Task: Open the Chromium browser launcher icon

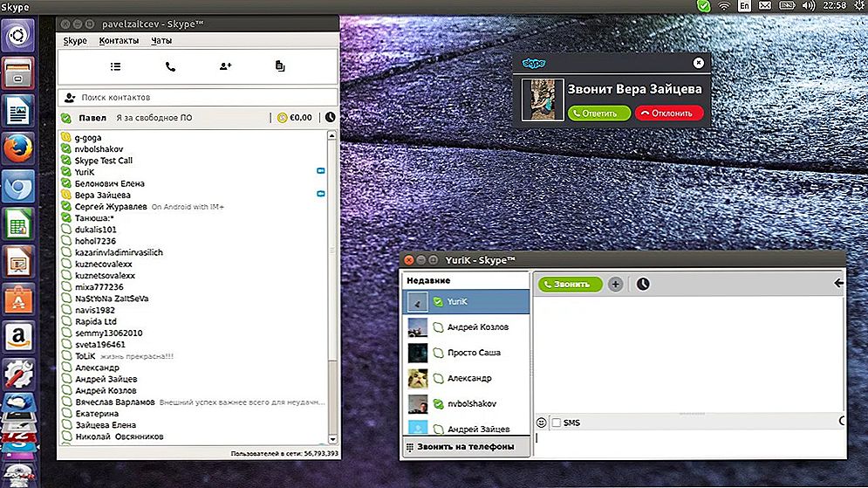Action: pos(18,186)
